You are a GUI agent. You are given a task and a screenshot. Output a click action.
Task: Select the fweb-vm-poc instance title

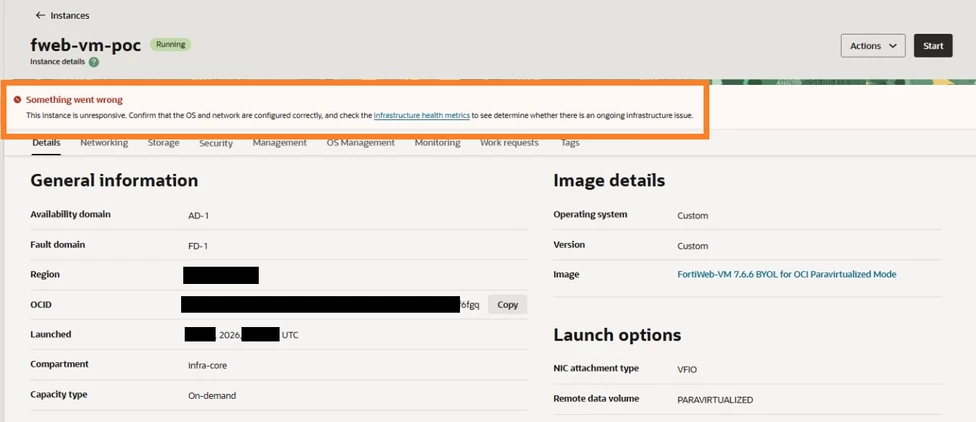click(x=86, y=45)
